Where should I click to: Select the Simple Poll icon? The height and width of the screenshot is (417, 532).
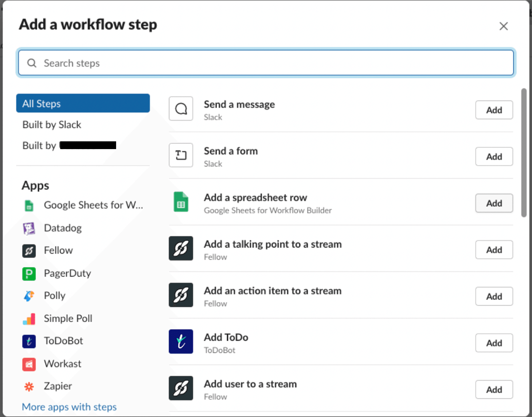coord(29,319)
